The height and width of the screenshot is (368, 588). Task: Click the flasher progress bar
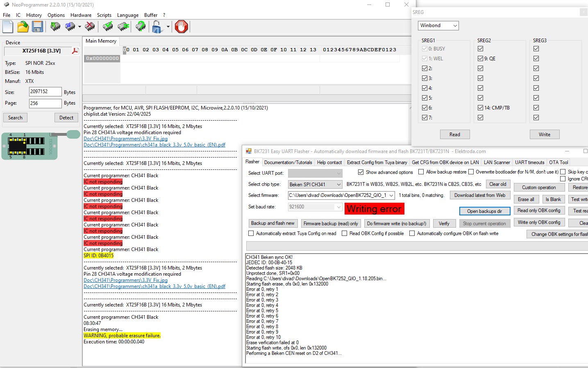417,246
